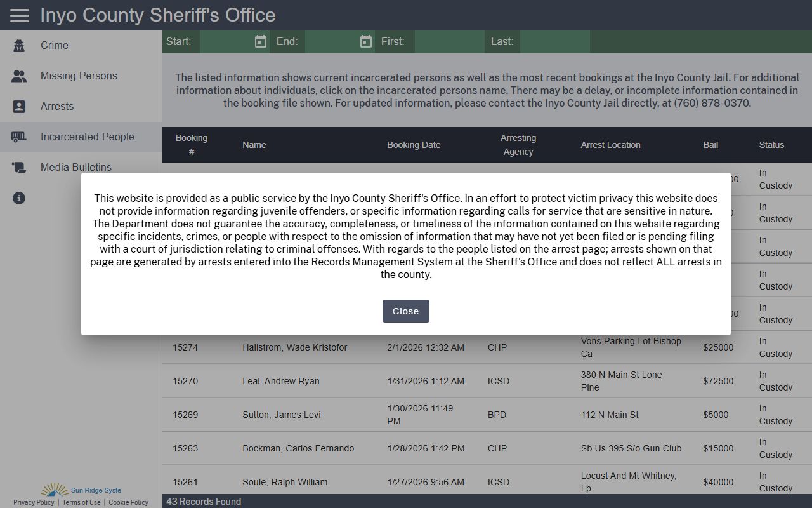This screenshot has height=508, width=812.
Task: Click BPD arresting agency cell
Action: pyautogui.click(x=497, y=415)
